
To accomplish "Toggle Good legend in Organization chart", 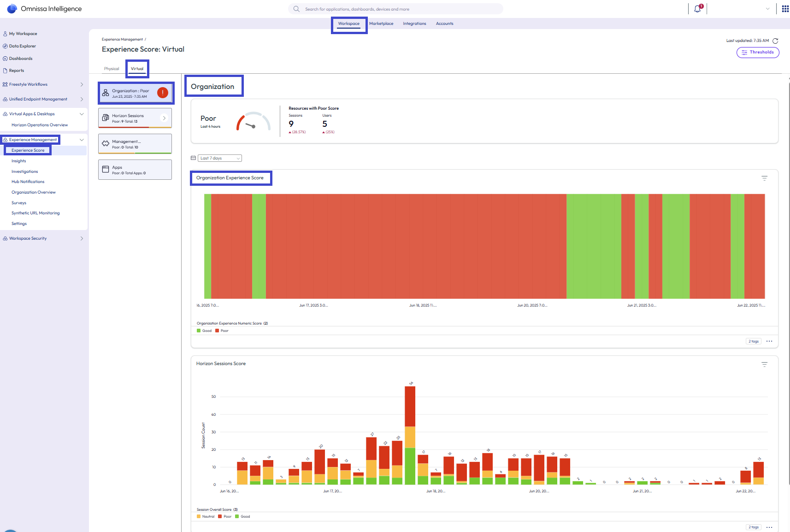I will coord(204,331).
